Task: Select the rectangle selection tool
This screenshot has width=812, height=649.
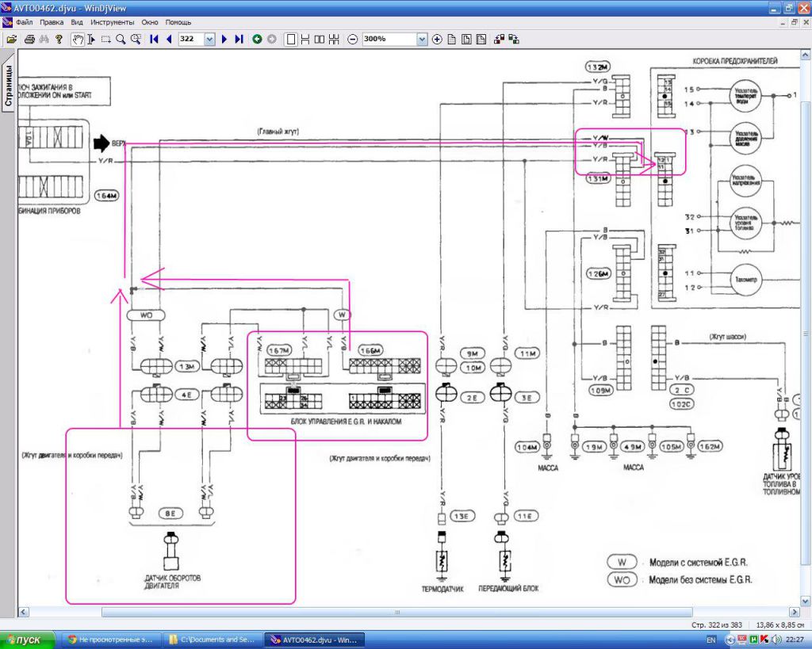Action: point(105,39)
